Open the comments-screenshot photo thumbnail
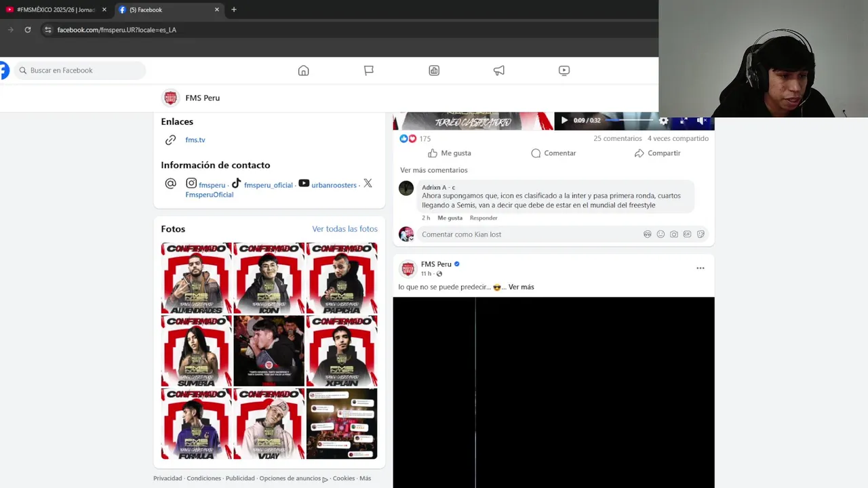 [342, 424]
